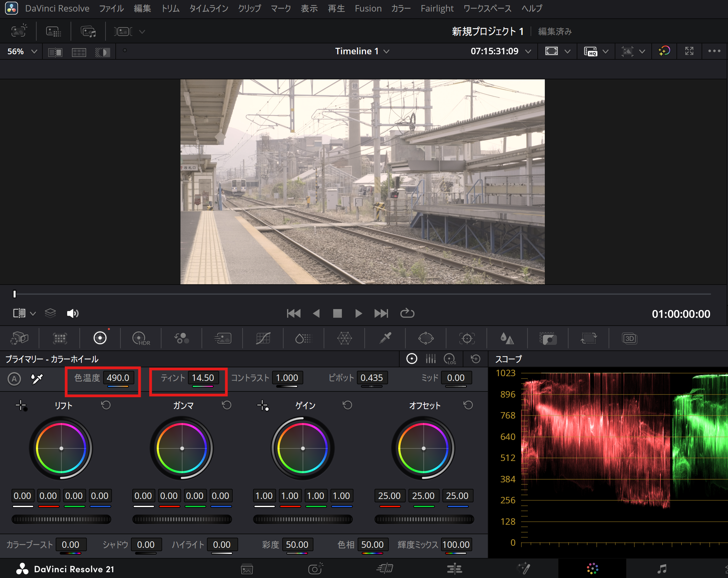
Task: Reset the Offset wheel
Action: (468, 405)
